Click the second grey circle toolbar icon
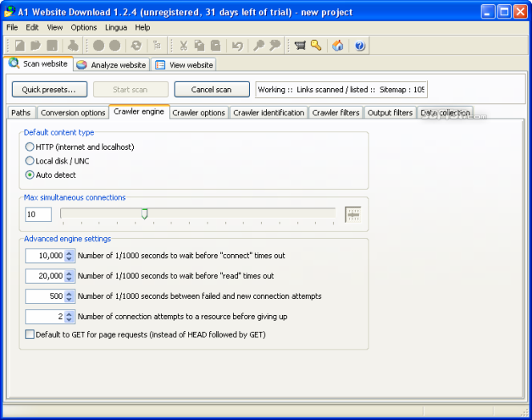532x420 pixels. pos(115,46)
